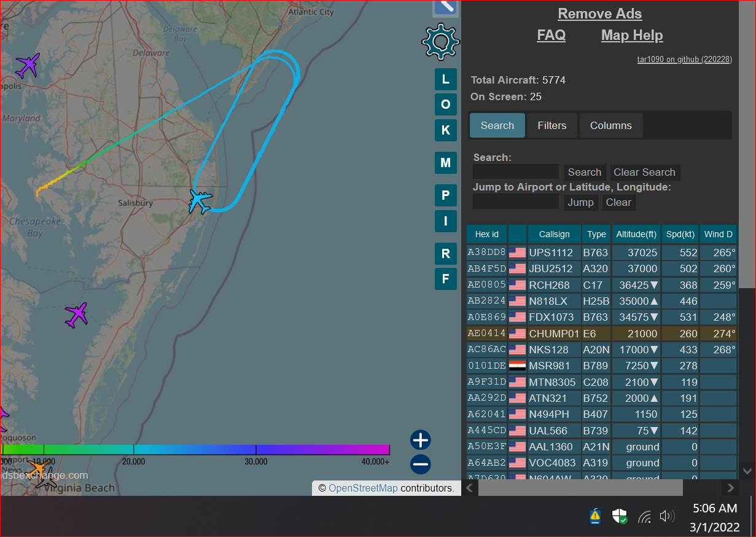The image size is (756, 537).
Task: Click hex id AE0414 cell
Action: click(x=487, y=334)
